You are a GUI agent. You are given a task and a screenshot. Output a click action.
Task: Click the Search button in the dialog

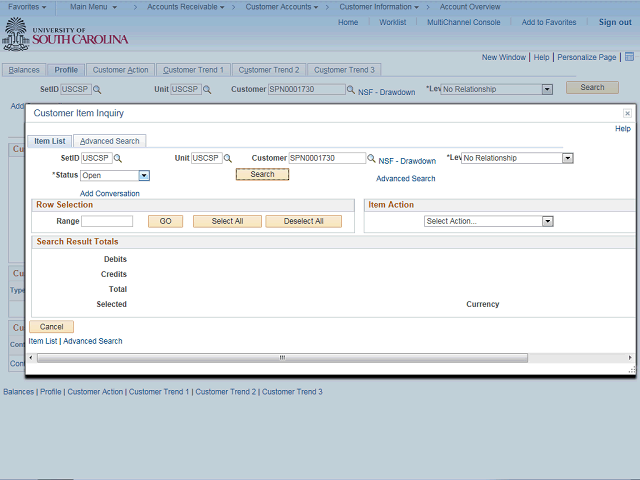(x=262, y=174)
